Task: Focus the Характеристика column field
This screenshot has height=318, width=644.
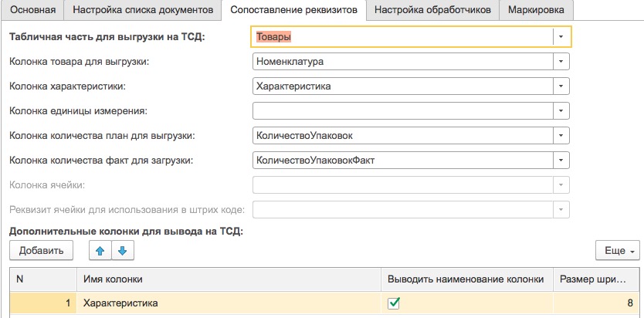Action: [x=402, y=86]
